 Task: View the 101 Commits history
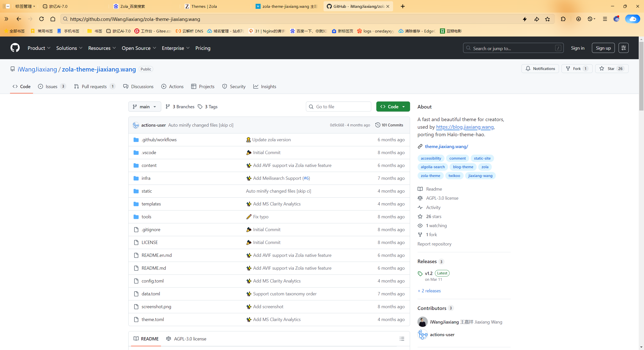click(x=389, y=125)
